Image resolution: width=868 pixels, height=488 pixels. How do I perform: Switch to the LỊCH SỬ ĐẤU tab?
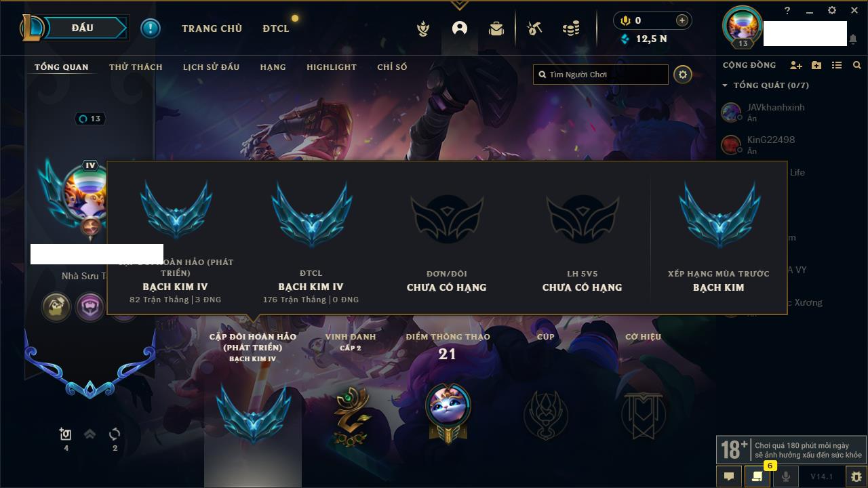pyautogui.click(x=211, y=67)
